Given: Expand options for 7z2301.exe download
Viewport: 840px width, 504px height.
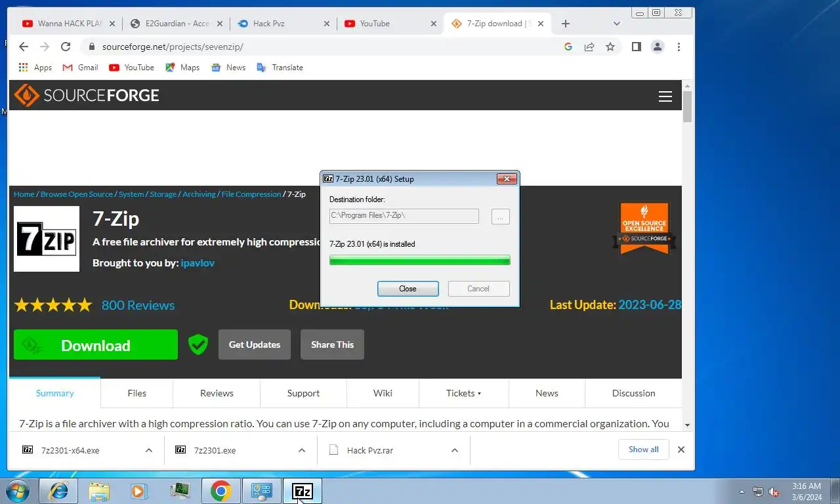Looking at the screenshot, I should pos(302,450).
